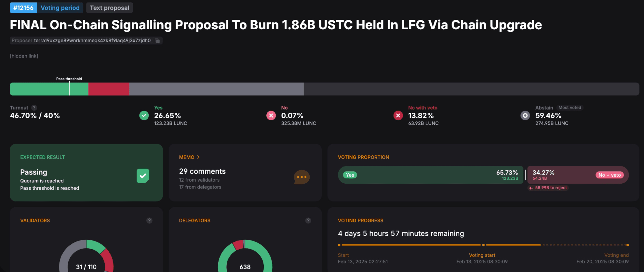Click the pink No cross icon

coord(271,115)
